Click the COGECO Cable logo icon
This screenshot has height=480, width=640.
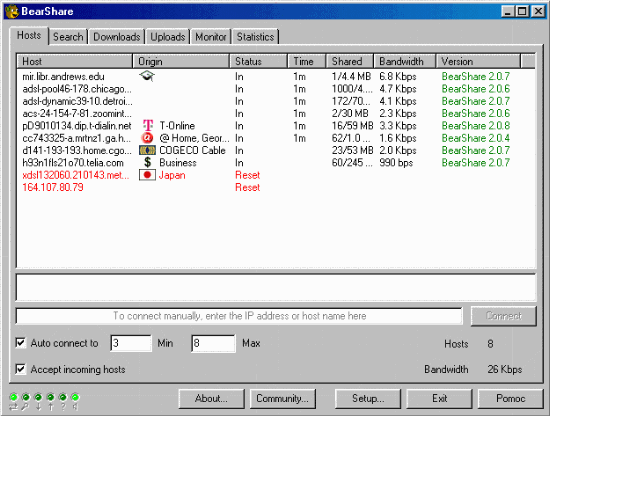click(x=147, y=150)
